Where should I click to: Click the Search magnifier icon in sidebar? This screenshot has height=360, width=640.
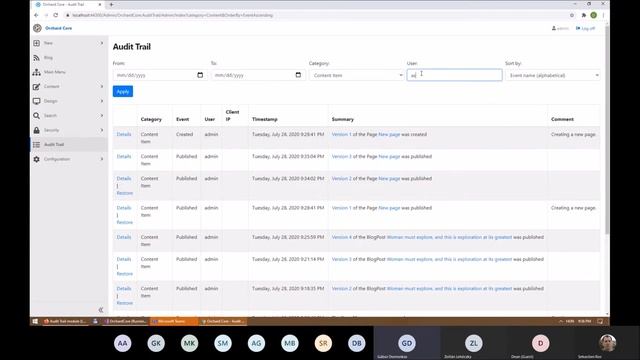36,116
